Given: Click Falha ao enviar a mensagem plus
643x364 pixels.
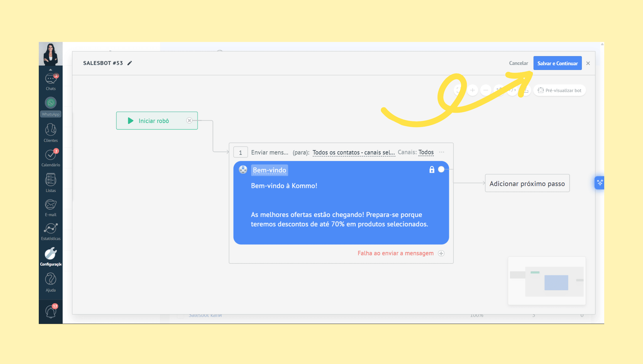Looking at the screenshot, I should [x=441, y=253].
